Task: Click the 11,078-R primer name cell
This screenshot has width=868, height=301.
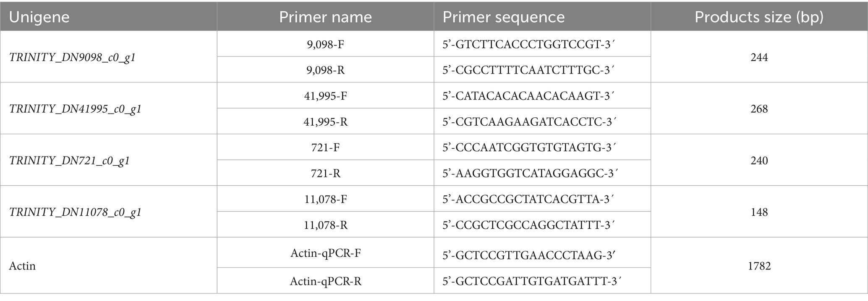Action: pos(325,225)
